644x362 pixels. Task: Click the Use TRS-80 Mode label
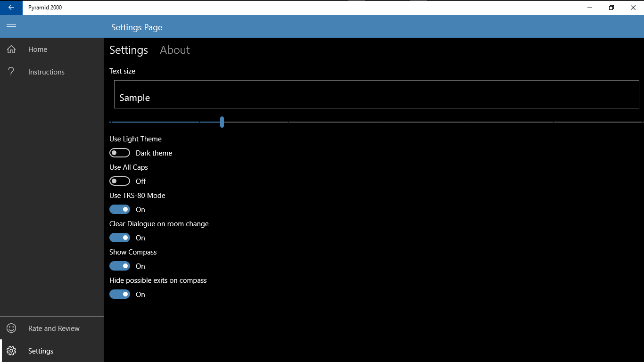click(137, 196)
